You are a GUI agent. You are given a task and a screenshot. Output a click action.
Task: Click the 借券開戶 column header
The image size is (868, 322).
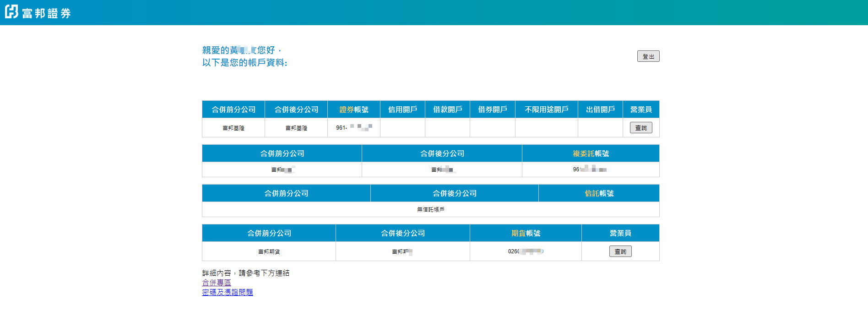[492, 109]
